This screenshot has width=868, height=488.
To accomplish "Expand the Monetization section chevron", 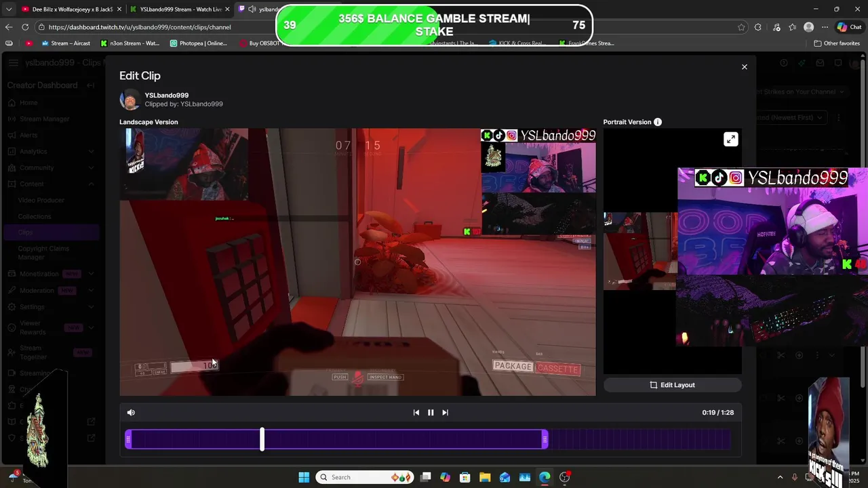I will coord(91,274).
